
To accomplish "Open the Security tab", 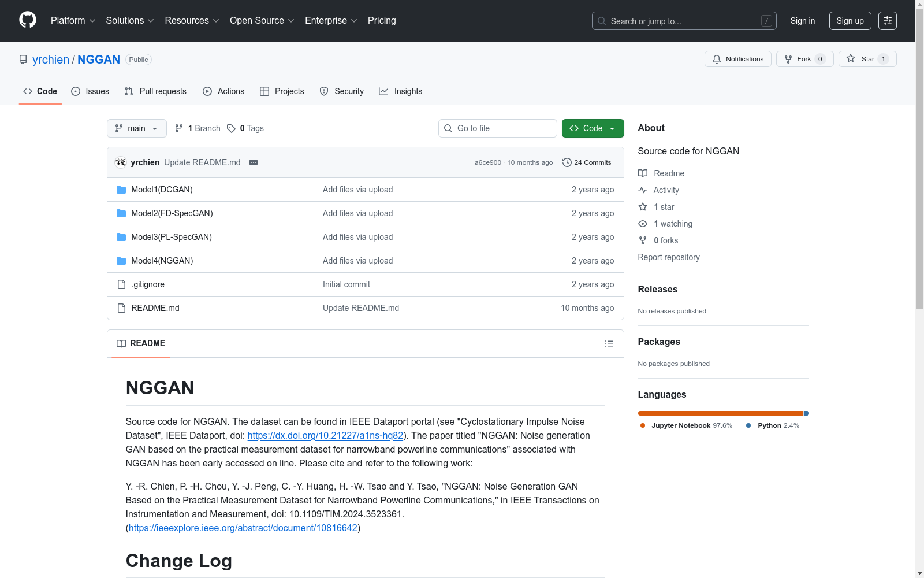I will (x=342, y=91).
